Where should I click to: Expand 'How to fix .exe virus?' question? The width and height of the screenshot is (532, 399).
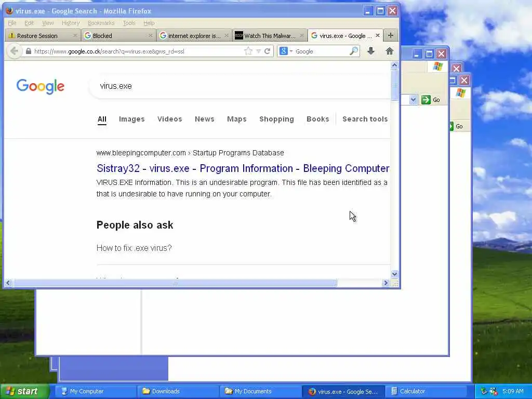(134, 248)
